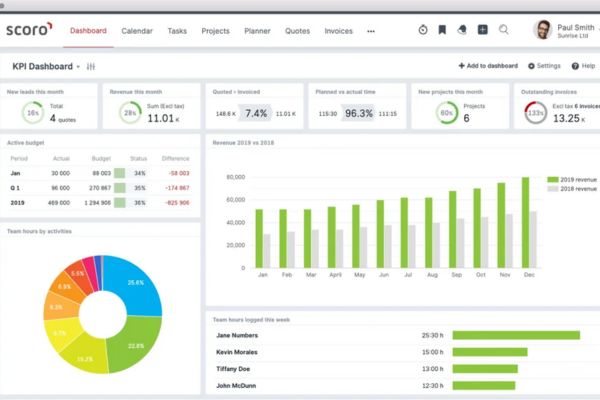
Task: Click Tiffany Doe hours bar
Action: point(485,369)
